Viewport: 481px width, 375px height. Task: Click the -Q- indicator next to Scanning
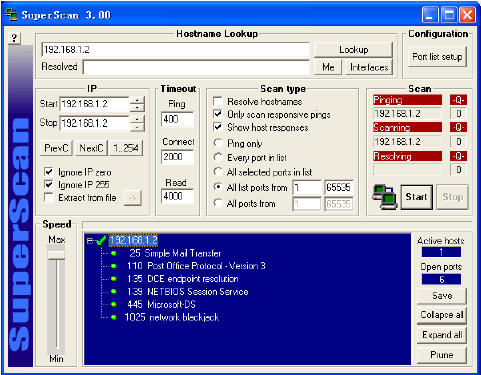click(458, 127)
